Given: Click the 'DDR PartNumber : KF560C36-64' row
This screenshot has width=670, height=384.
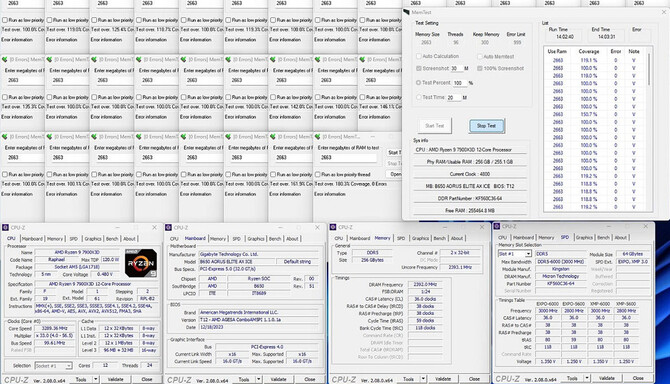Looking at the screenshot, I should (x=470, y=198).
